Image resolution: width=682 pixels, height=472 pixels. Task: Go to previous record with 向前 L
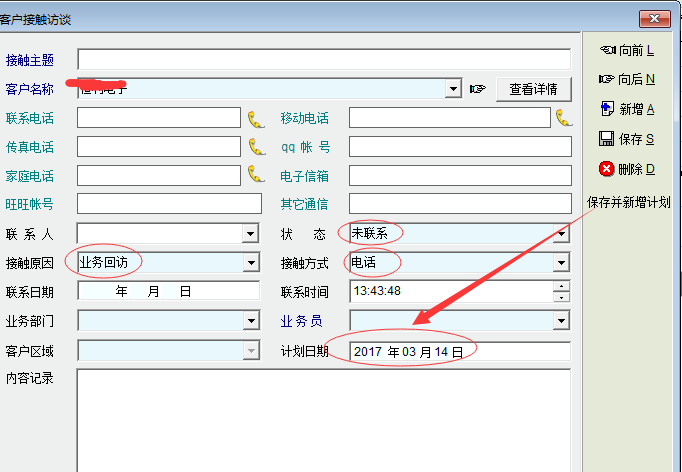click(x=626, y=50)
